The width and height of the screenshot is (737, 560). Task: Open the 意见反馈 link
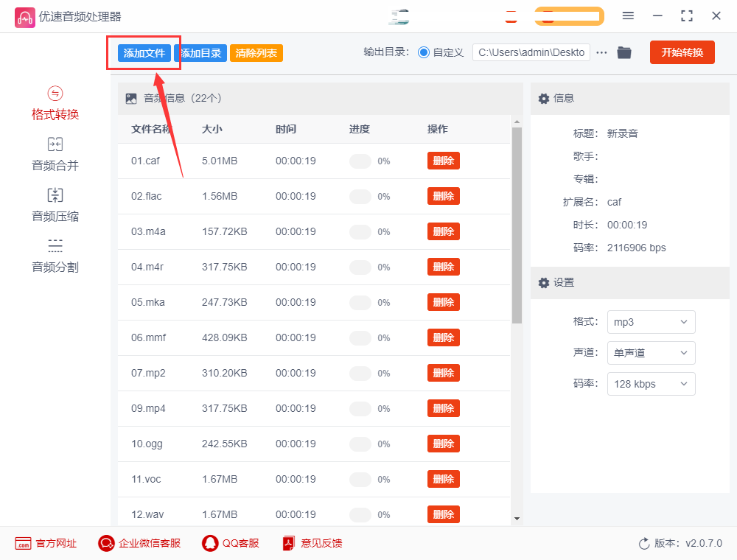(321, 544)
